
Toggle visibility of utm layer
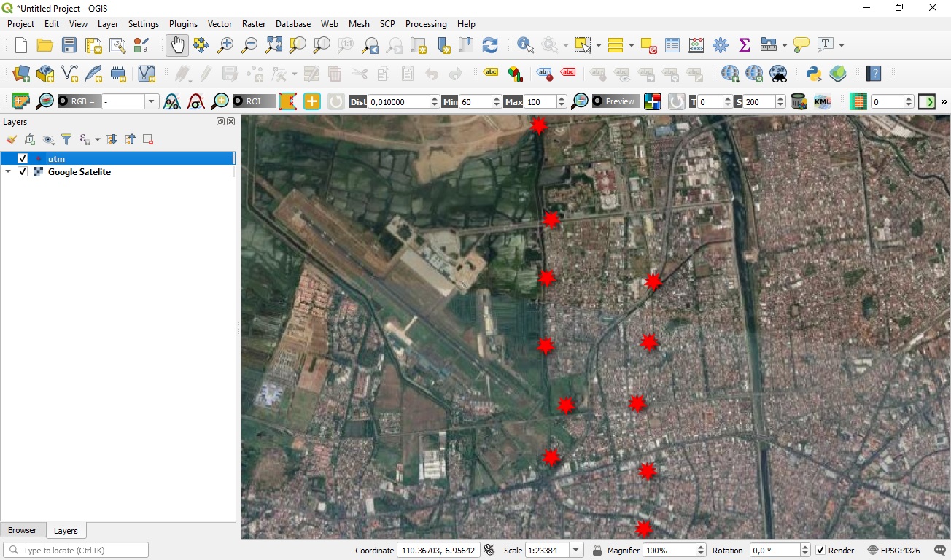pyautogui.click(x=23, y=158)
